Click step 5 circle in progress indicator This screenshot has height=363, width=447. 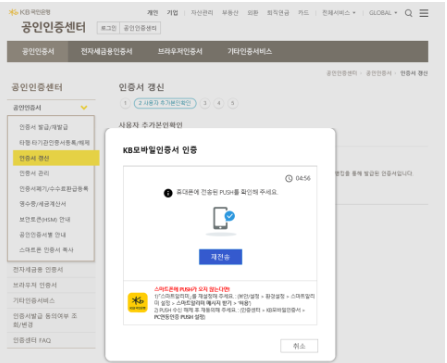coord(233,103)
